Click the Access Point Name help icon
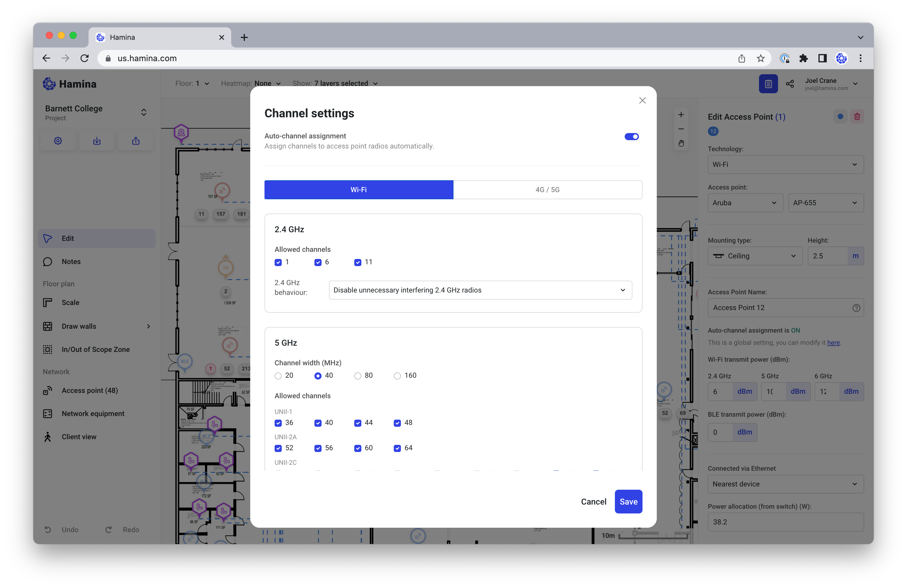The width and height of the screenshot is (907, 588). coord(856,308)
